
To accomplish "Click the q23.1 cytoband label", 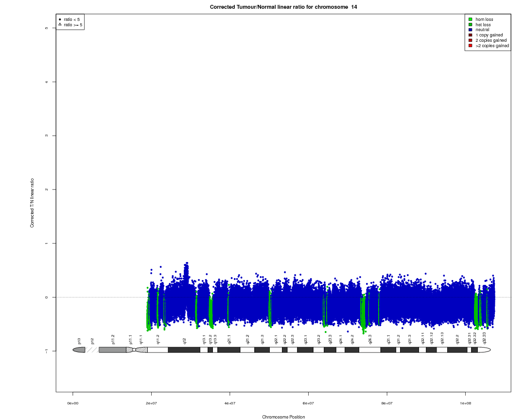I will click(x=306, y=340).
